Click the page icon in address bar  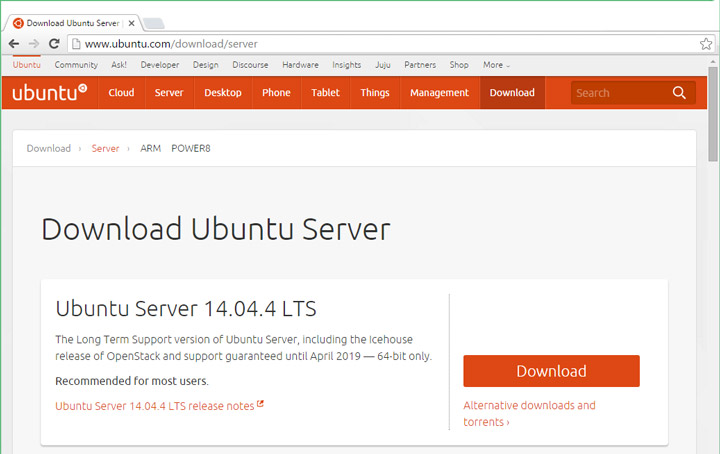click(x=76, y=44)
